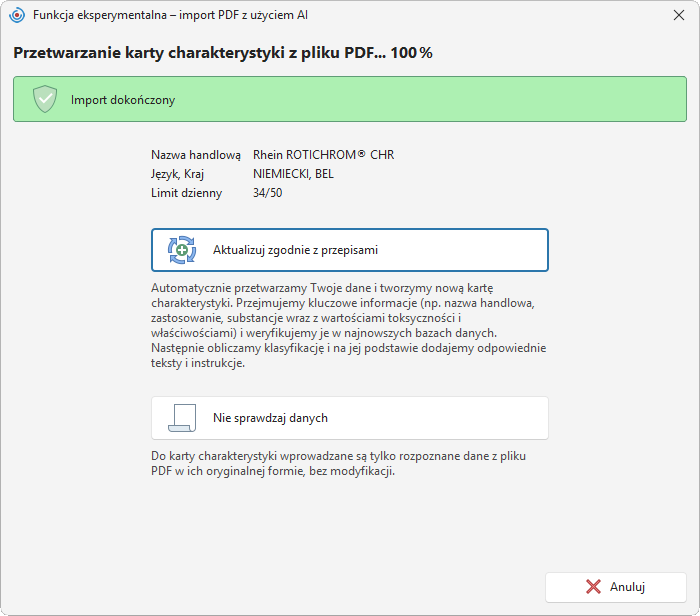Click the 'Import dokończony' status text

[x=123, y=100]
